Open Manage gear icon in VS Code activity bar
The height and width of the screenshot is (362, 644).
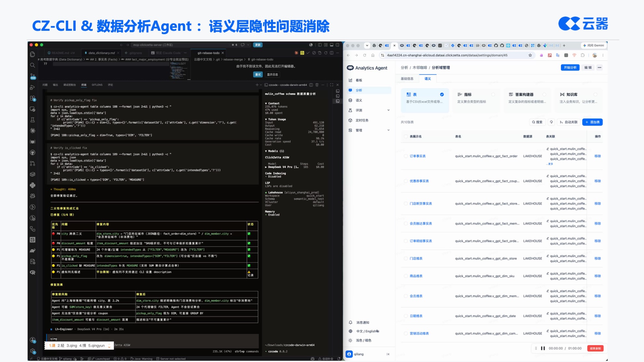coord(33,351)
